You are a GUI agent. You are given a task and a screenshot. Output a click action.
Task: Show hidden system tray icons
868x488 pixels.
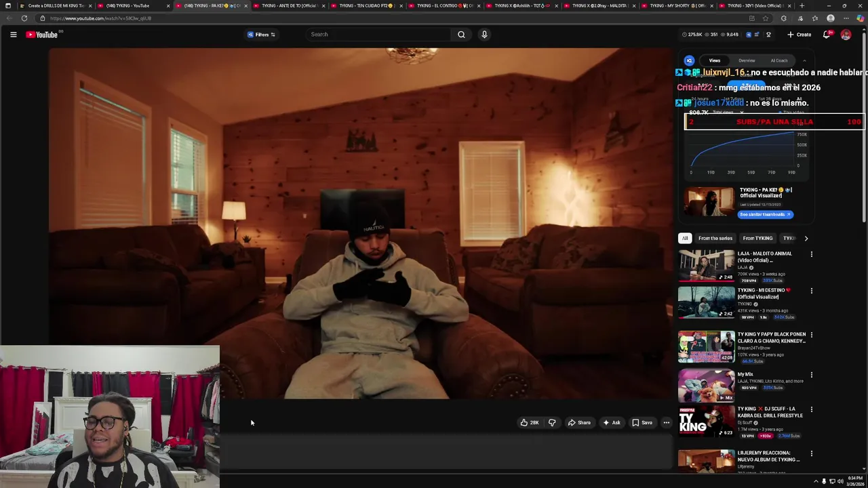(x=816, y=481)
